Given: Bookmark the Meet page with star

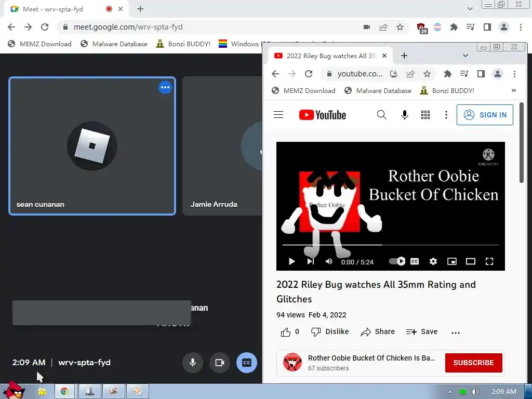Looking at the screenshot, I should pos(400,27).
